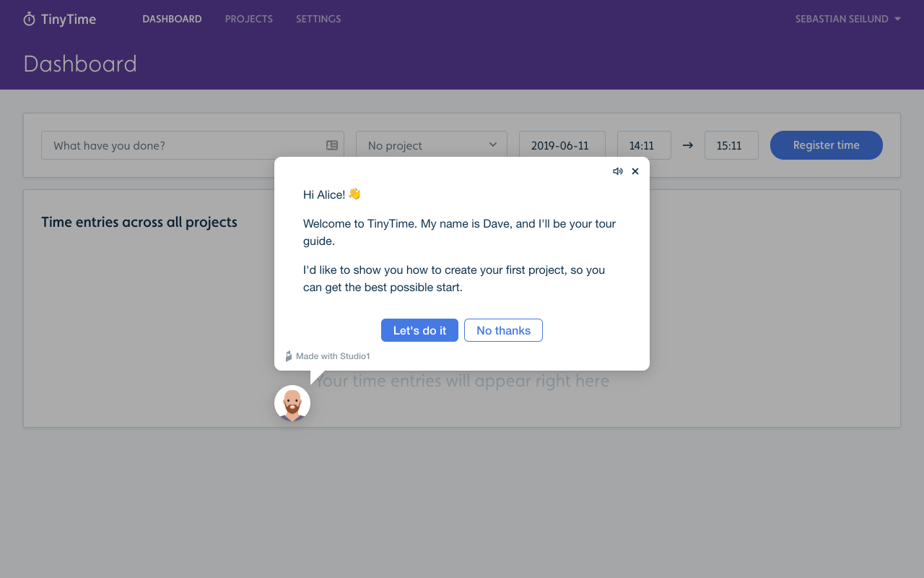Click the 'Time entries across all projects' heading
The height and width of the screenshot is (578, 924).
click(x=139, y=222)
